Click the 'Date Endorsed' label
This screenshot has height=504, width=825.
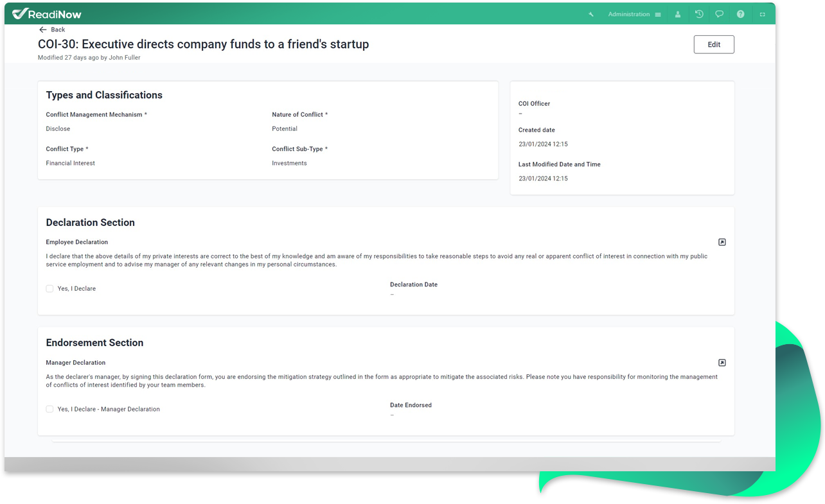pos(411,405)
